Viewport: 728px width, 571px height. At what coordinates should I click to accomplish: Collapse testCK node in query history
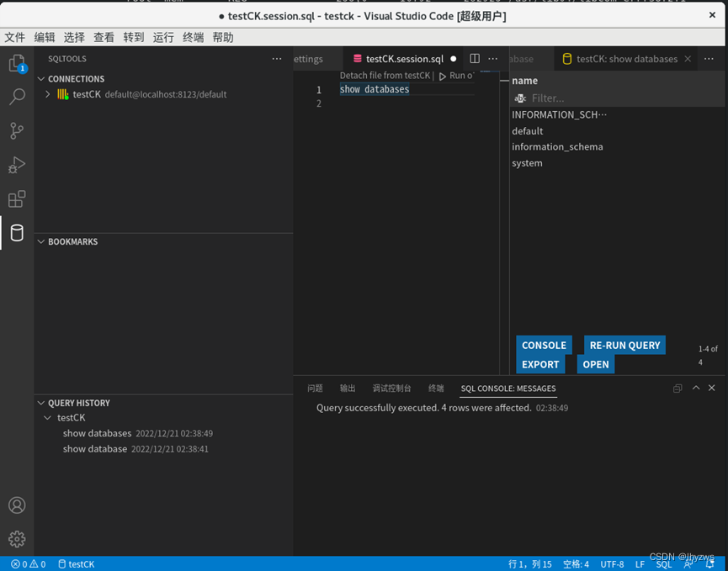coord(47,418)
